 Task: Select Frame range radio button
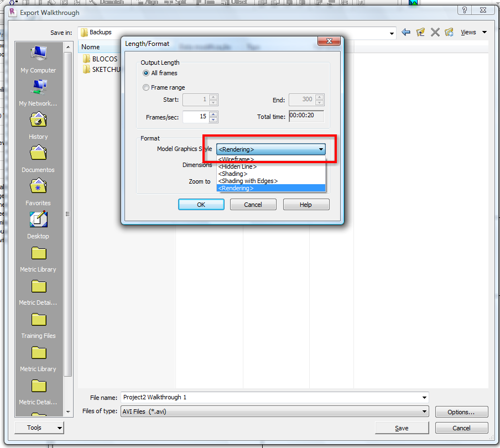click(x=146, y=87)
